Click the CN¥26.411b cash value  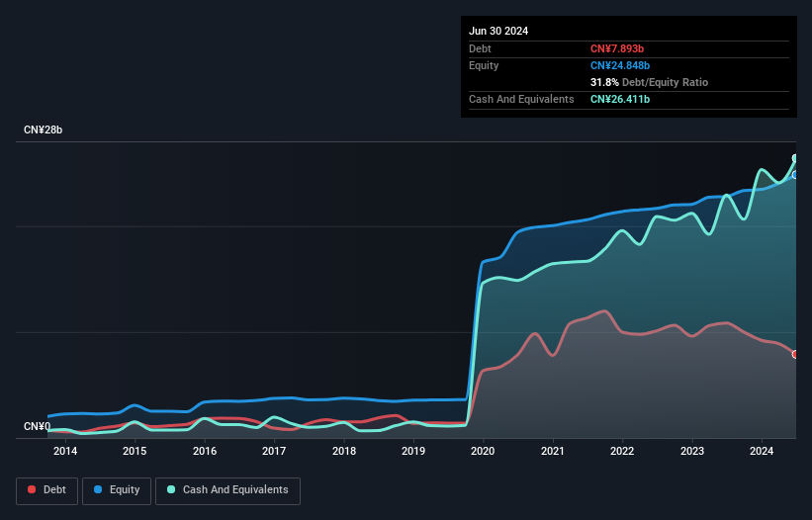click(620, 99)
